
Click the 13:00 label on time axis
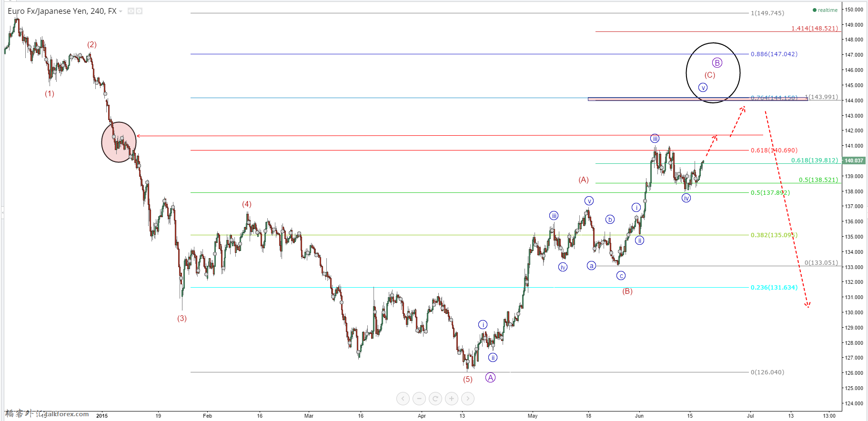point(829,416)
